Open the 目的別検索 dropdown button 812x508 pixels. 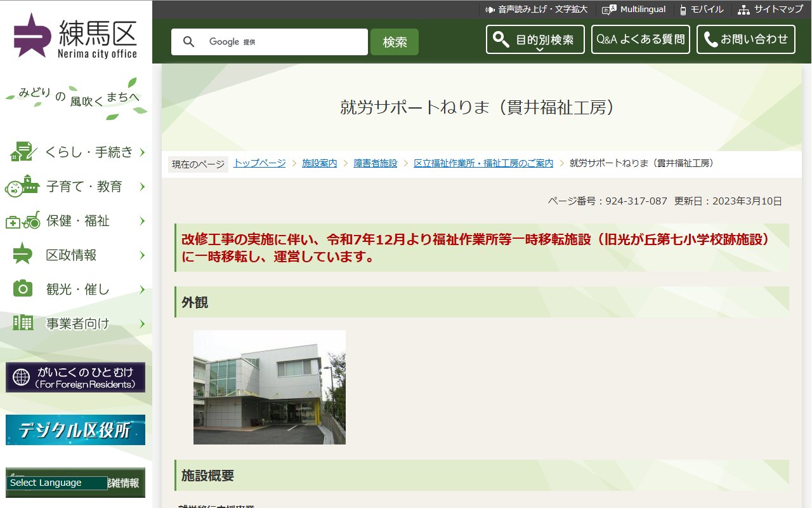point(535,39)
